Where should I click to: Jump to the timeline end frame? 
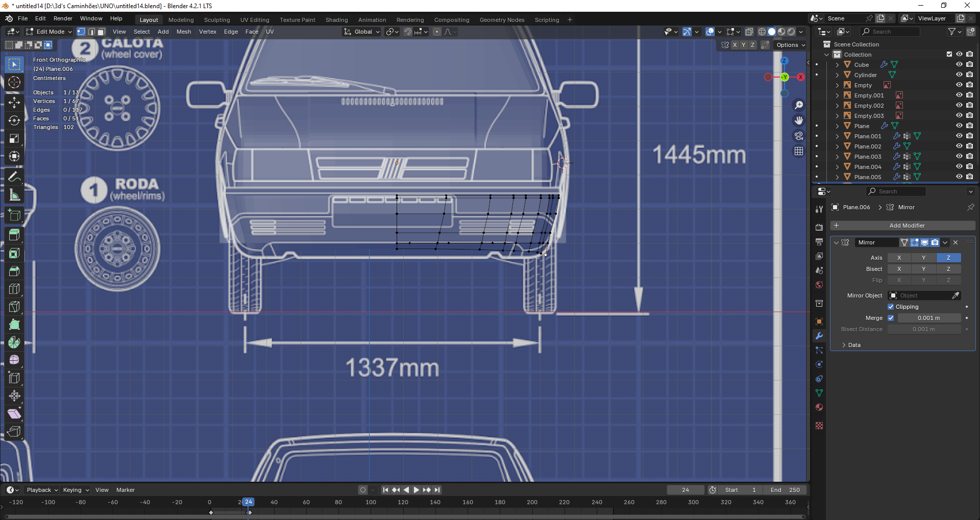pyautogui.click(x=437, y=490)
